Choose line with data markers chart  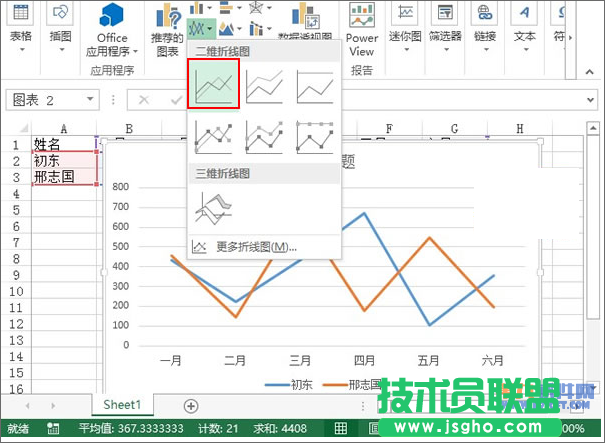coord(213,137)
